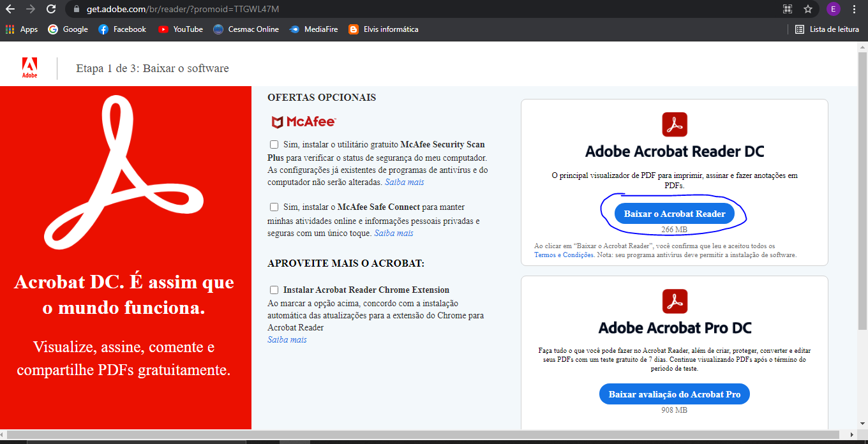
Task: Click Acrobat Pro DC PDF icon
Action: [675, 301]
